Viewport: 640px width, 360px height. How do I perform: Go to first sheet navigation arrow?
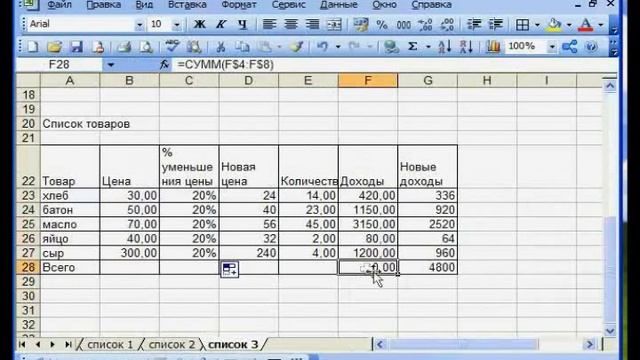click(x=22, y=344)
